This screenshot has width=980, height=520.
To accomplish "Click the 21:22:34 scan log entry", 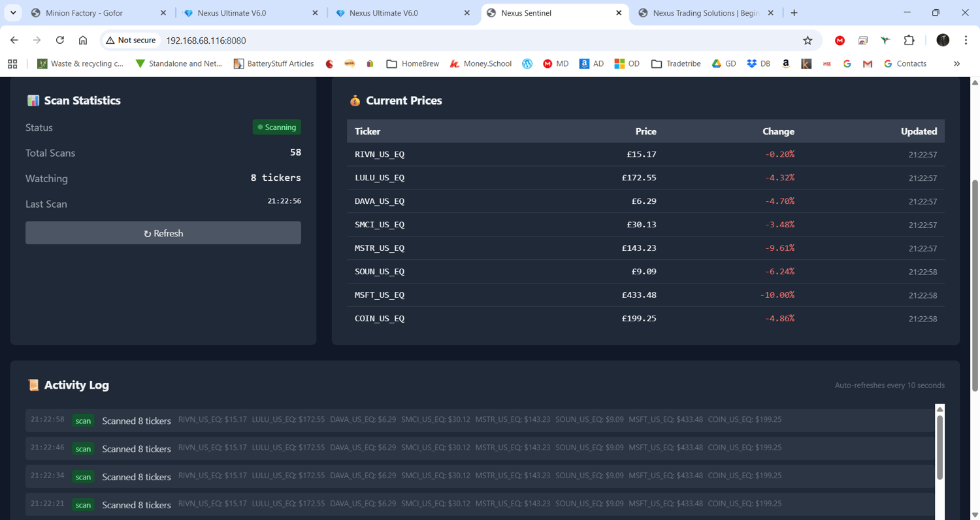I will (x=480, y=476).
